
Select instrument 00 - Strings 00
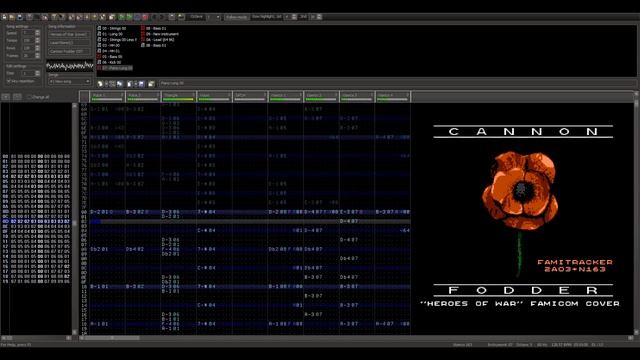click(111, 29)
